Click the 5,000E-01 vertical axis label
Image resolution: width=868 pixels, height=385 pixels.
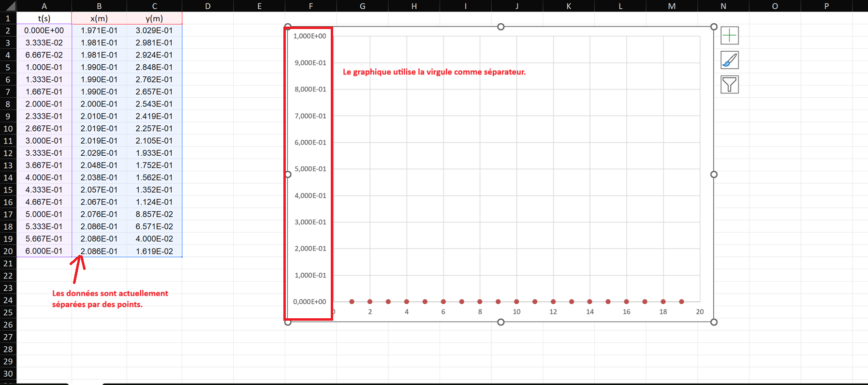click(310, 169)
